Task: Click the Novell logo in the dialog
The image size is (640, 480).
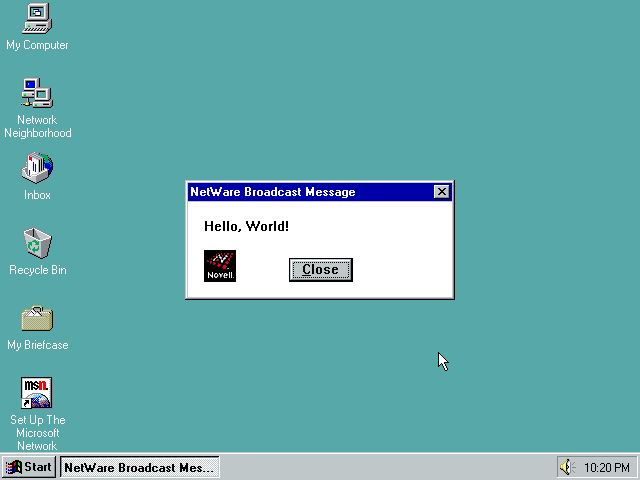Action: [x=220, y=266]
